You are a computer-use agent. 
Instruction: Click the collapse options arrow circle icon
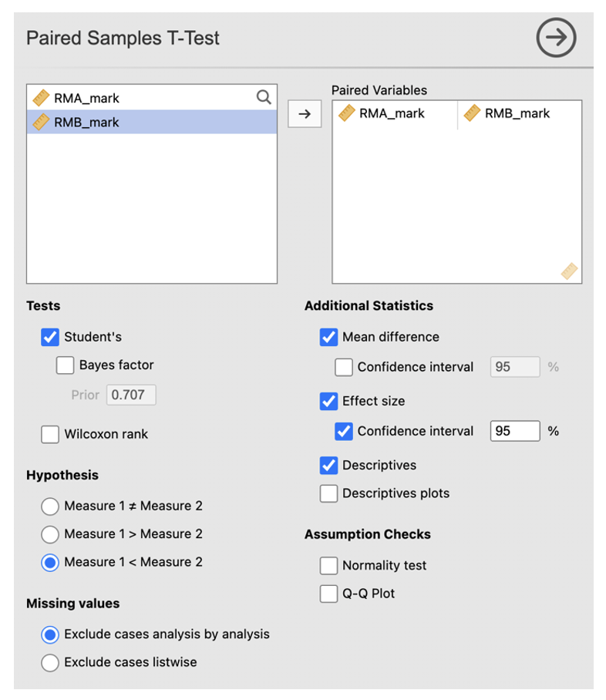point(556,38)
